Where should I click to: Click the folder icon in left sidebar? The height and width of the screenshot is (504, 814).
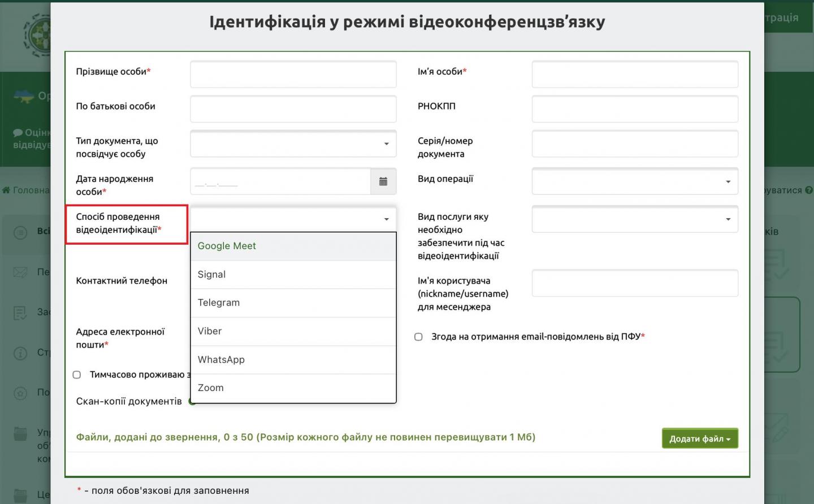[x=20, y=434]
